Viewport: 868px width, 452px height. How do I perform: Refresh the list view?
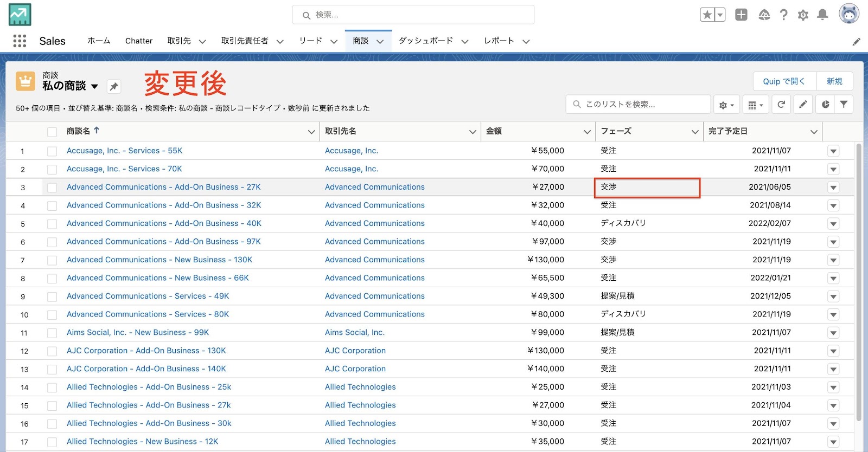pyautogui.click(x=781, y=105)
